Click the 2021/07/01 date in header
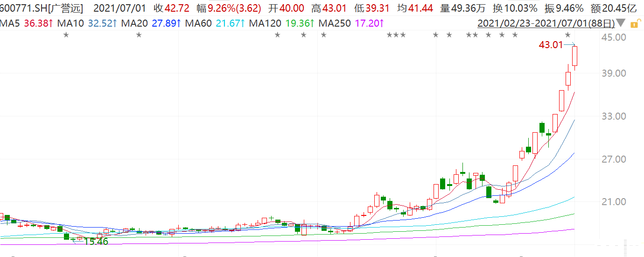This screenshot has width=644, height=257. click(119, 8)
